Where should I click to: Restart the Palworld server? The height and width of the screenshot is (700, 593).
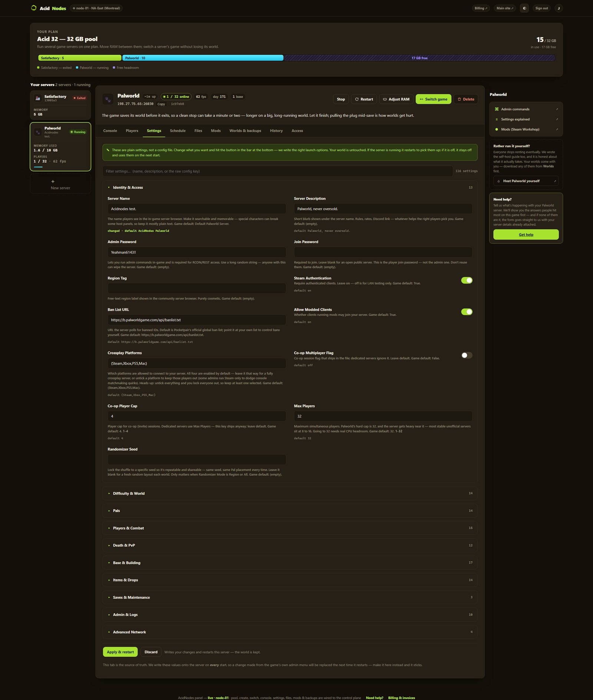click(x=364, y=99)
